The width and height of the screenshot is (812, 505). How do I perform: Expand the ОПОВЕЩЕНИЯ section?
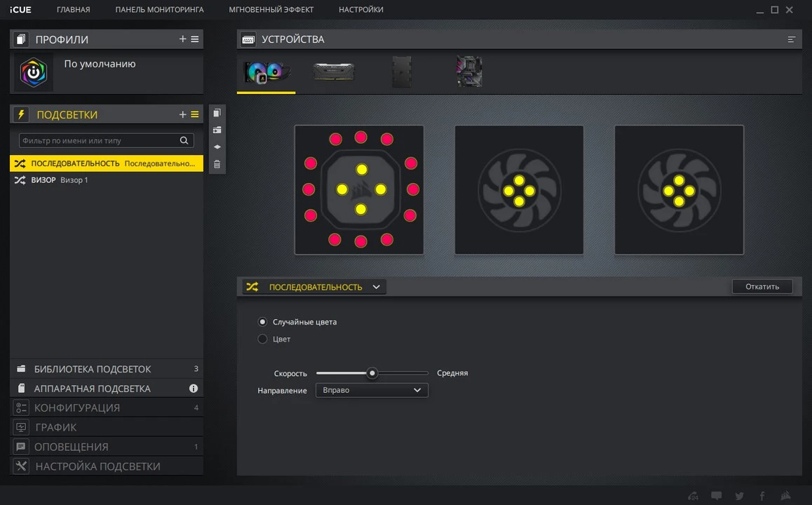point(106,447)
